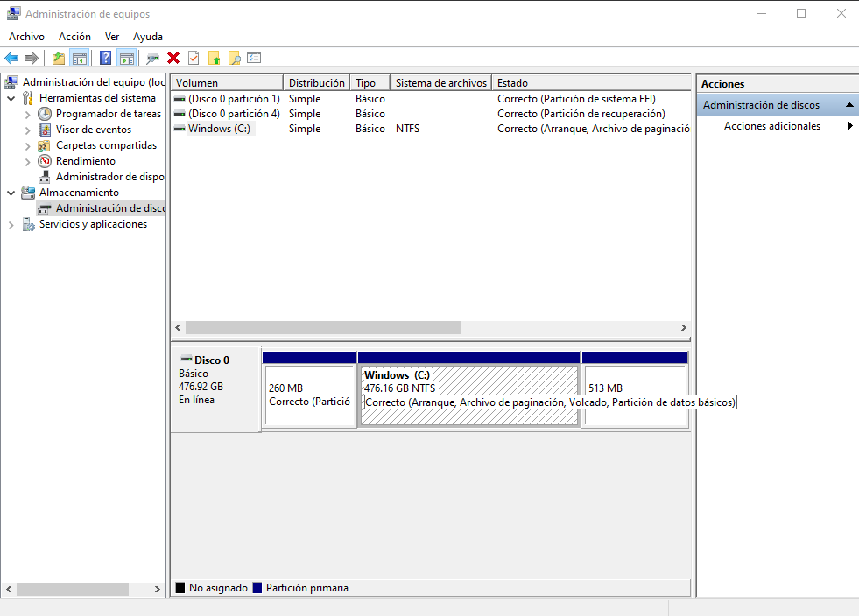The height and width of the screenshot is (616, 859).
Task: Sort by Volumen column header
Action: (x=227, y=82)
